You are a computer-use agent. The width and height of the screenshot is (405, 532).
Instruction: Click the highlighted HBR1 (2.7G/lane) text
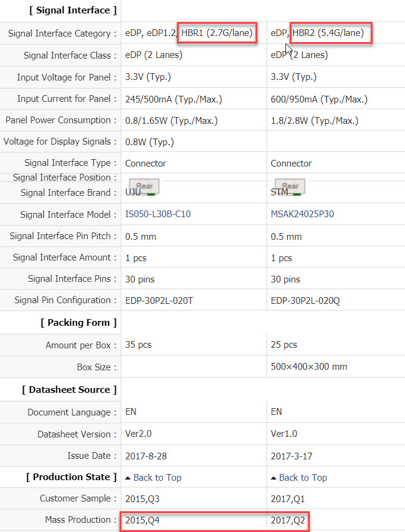(x=217, y=33)
